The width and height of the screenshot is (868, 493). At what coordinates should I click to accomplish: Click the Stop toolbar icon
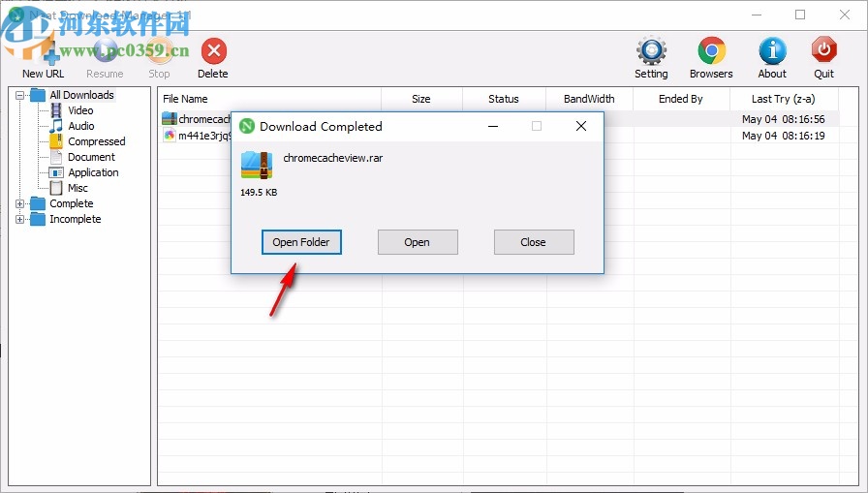click(159, 50)
